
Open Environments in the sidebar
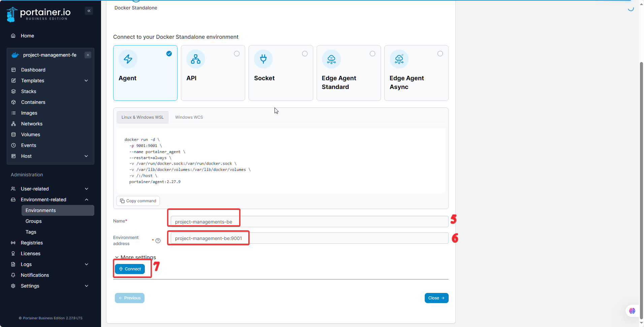pyautogui.click(x=58, y=210)
